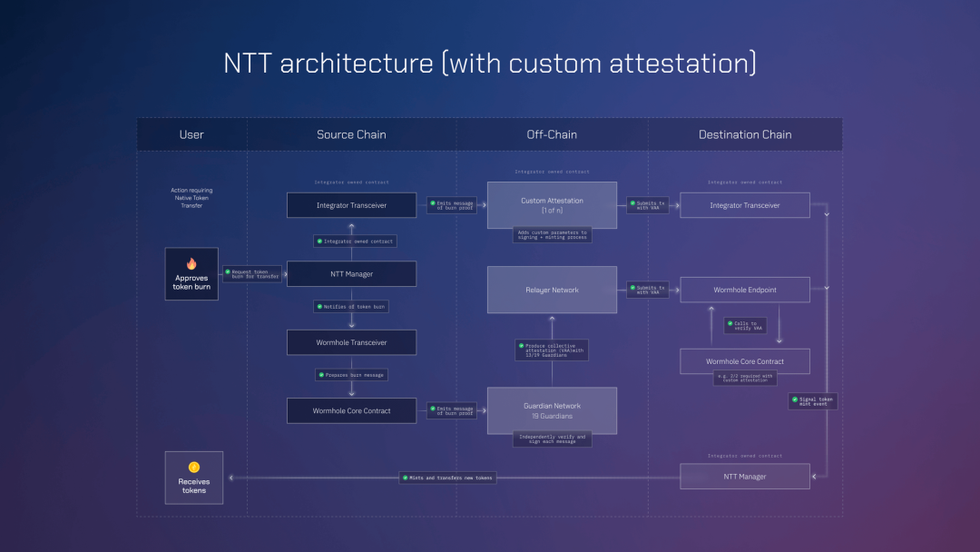Screen dimensions: 980x552
Task: Click green dot on Submits tx with VAA badge
Action: [x=632, y=203]
